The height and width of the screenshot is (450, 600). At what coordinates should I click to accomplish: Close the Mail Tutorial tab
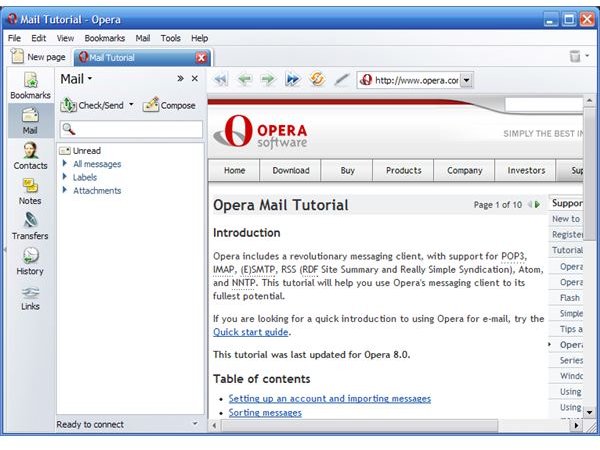point(201,58)
